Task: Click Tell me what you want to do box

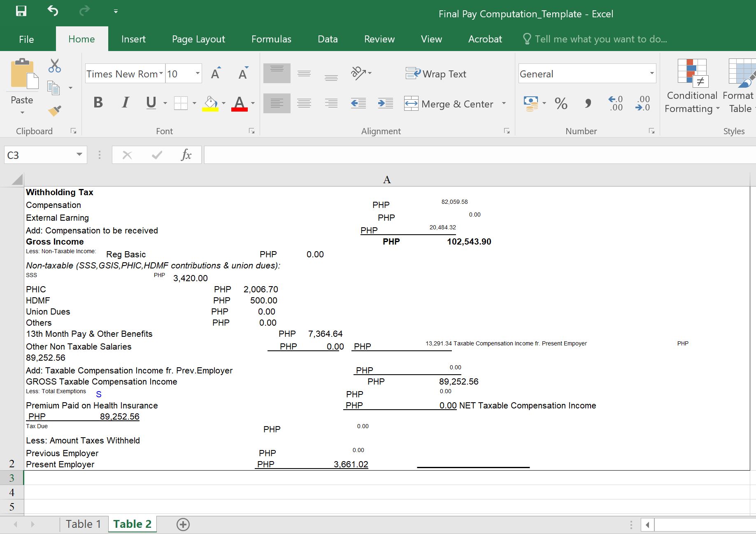Action: click(x=595, y=39)
